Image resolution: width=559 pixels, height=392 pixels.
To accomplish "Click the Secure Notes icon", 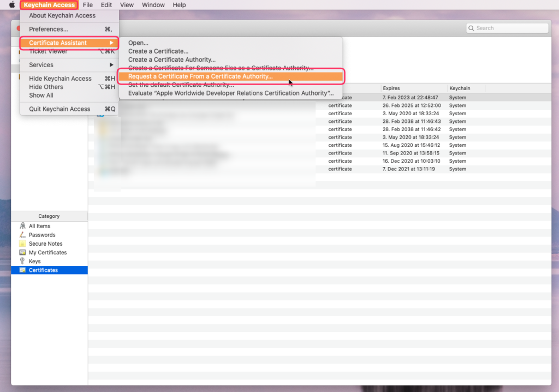I will pyautogui.click(x=22, y=243).
